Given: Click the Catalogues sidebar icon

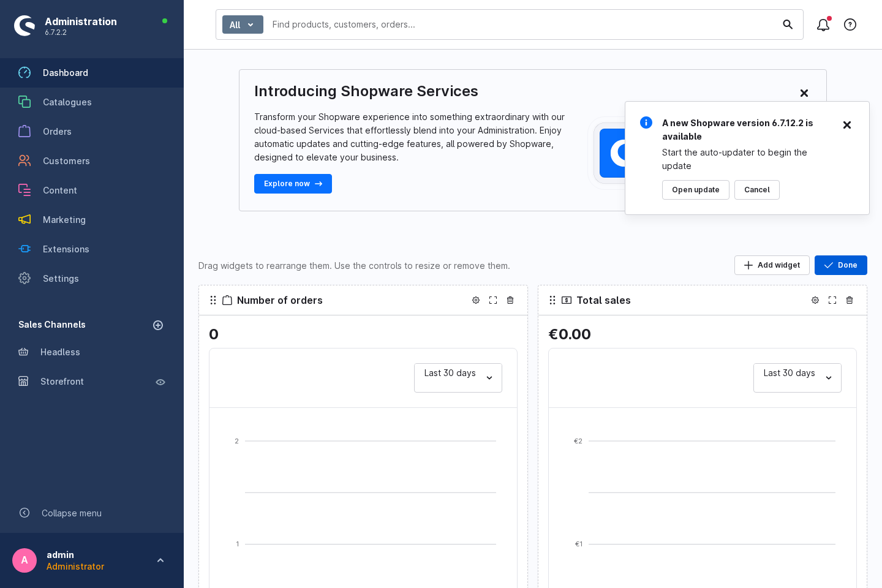Looking at the screenshot, I should (x=24, y=102).
